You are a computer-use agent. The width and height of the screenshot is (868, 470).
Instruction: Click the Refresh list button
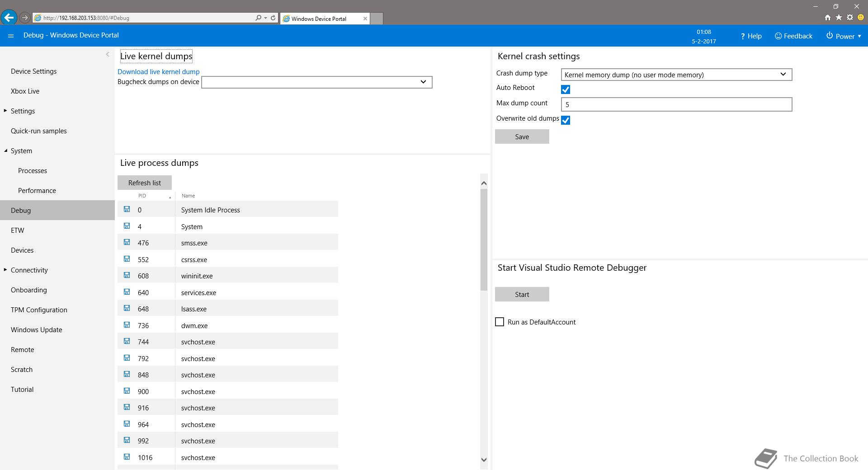click(145, 183)
